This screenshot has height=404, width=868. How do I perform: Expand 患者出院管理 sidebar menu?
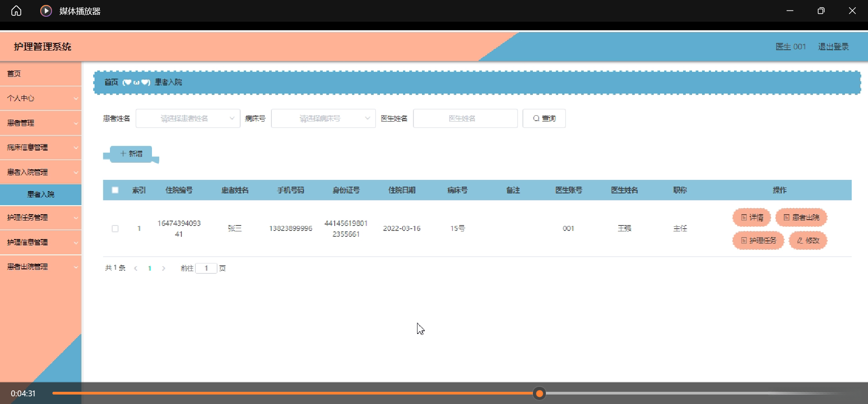click(x=41, y=267)
